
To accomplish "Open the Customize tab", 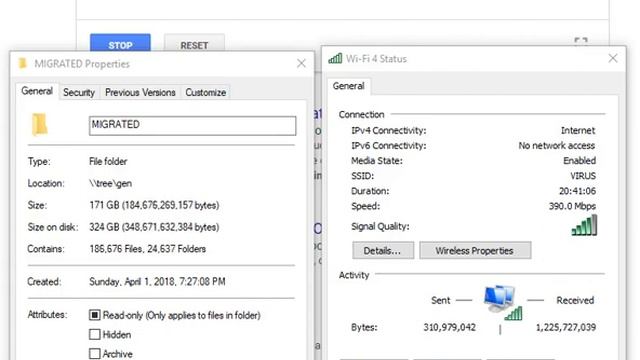I will point(206,93).
